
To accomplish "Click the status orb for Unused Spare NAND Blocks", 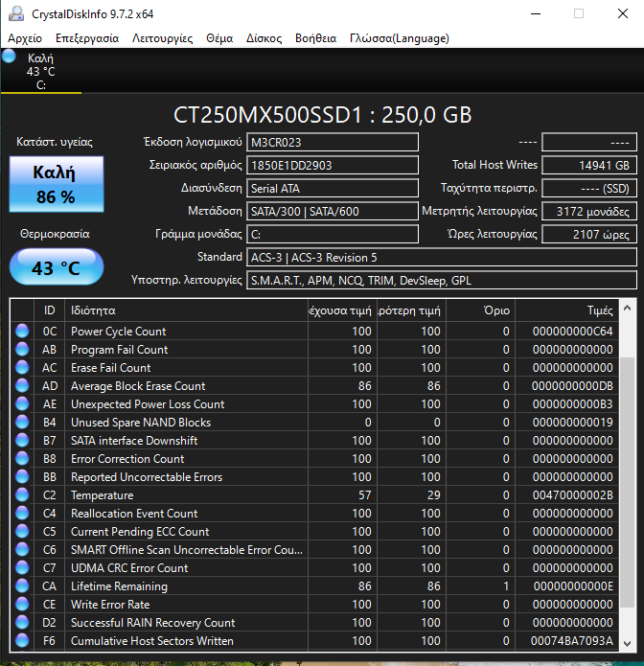I will tap(22, 423).
